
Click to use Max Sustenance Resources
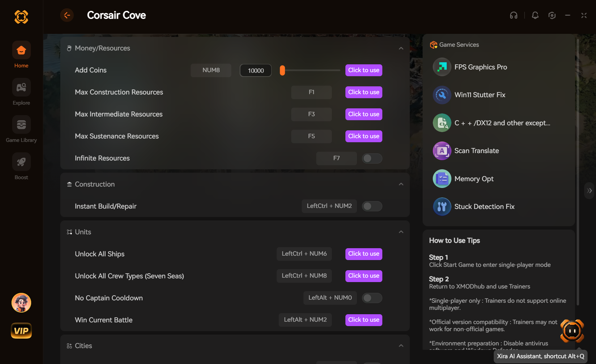tap(364, 136)
